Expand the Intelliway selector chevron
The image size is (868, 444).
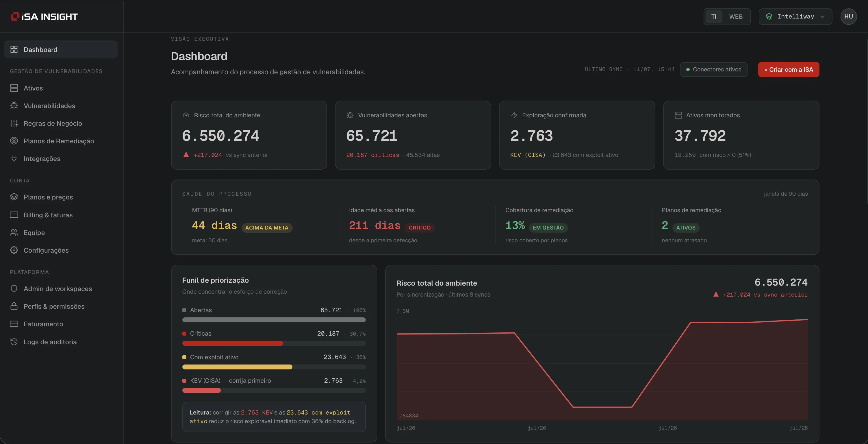coord(823,16)
